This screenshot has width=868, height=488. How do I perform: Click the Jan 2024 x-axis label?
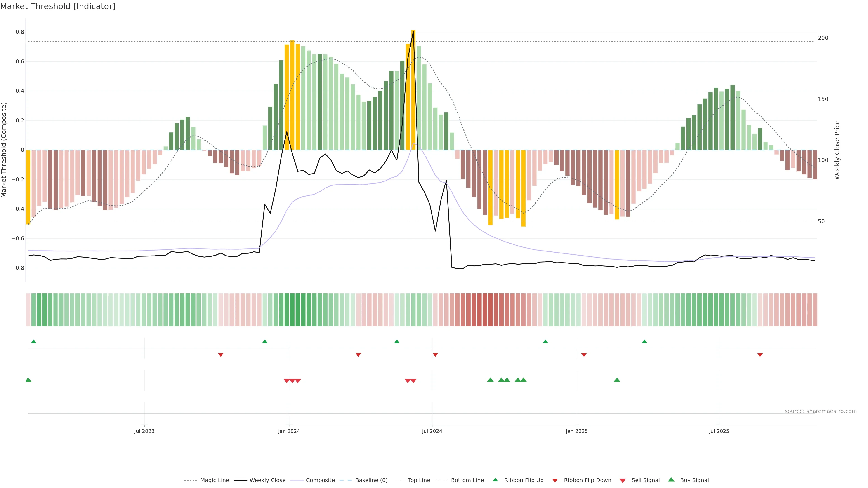289,431
